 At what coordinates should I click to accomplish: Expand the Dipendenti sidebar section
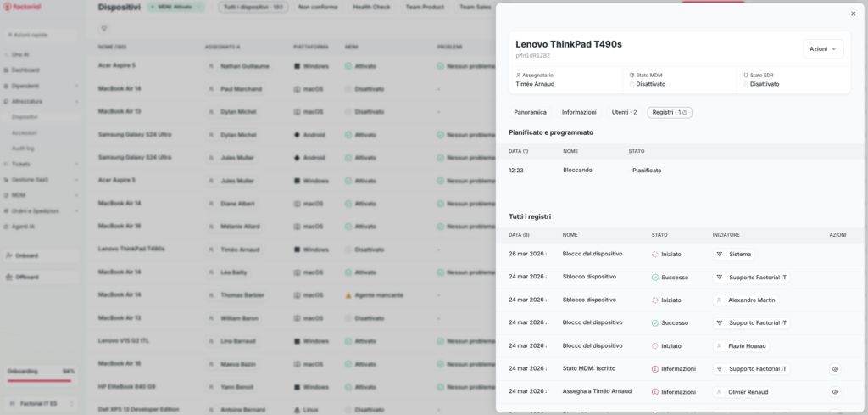(x=76, y=86)
